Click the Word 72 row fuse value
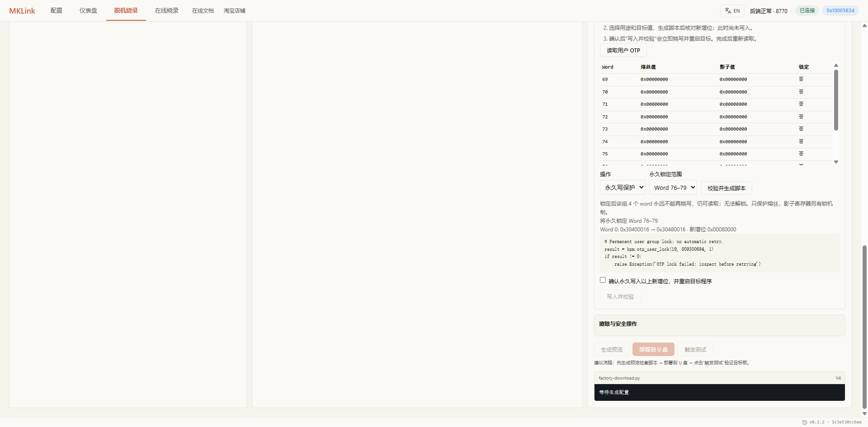The height and width of the screenshot is (427, 868). pos(654,117)
